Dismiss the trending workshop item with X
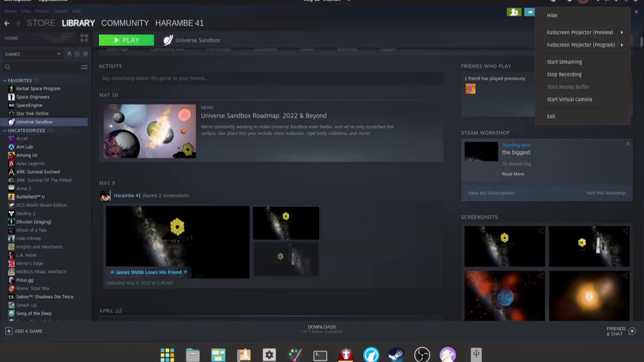Screen dimensions: 644x362 click(x=627, y=144)
